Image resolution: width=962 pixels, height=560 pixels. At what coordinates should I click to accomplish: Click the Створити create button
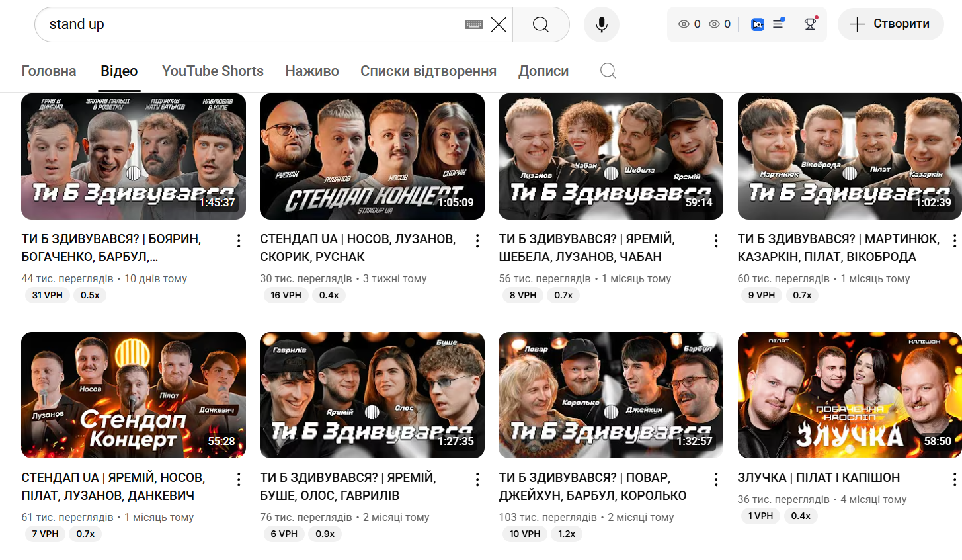[891, 24]
